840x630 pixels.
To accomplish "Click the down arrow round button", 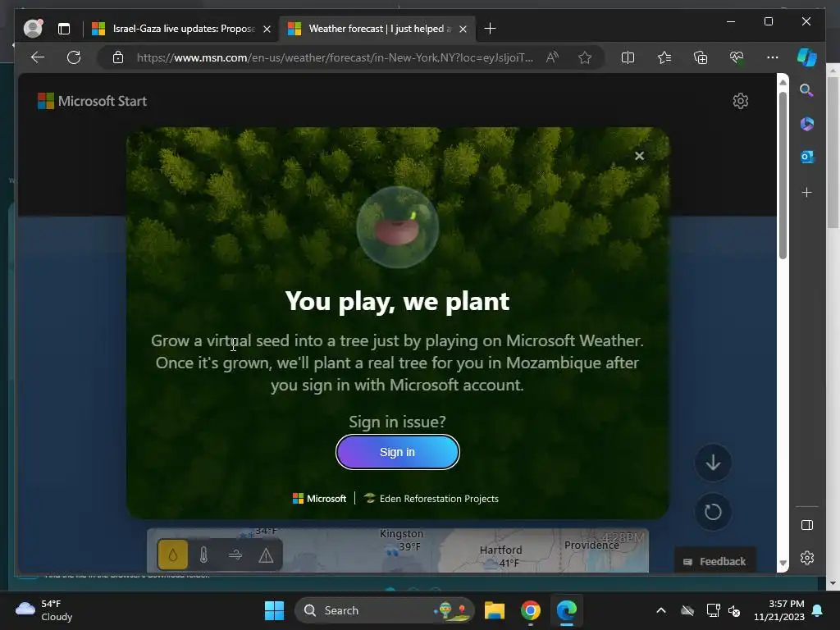I will click(x=713, y=463).
